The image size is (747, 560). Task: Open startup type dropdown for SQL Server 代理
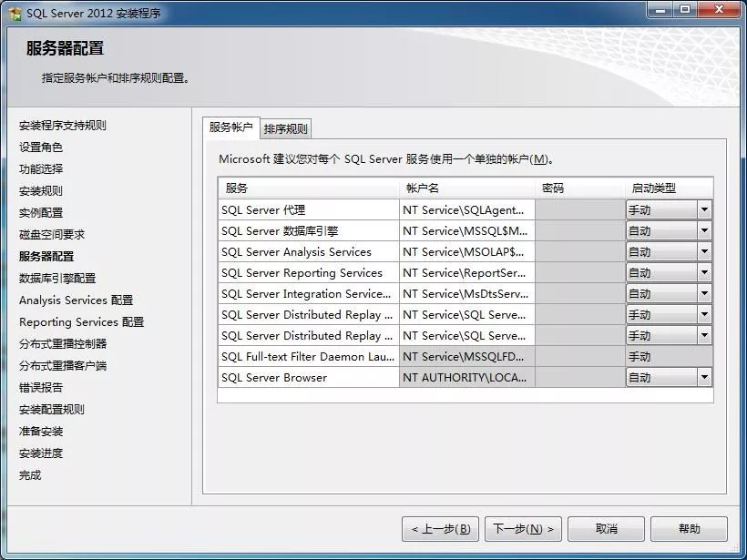pyautogui.click(x=704, y=209)
